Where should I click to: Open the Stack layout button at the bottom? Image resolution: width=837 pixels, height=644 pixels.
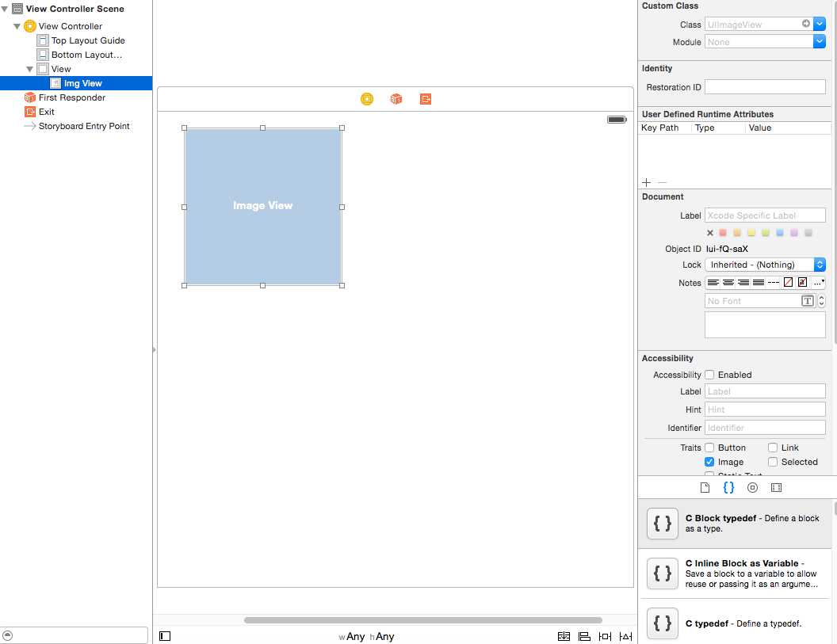pos(564,636)
